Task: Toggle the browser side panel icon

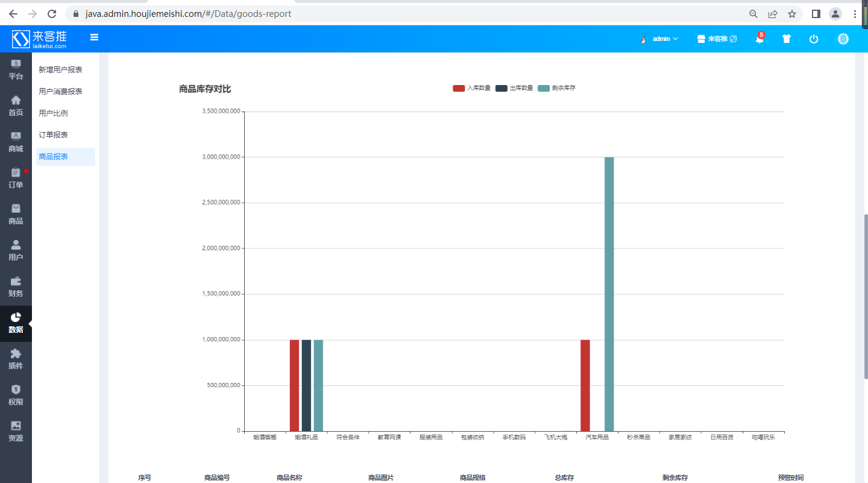Action: [816, 13]
